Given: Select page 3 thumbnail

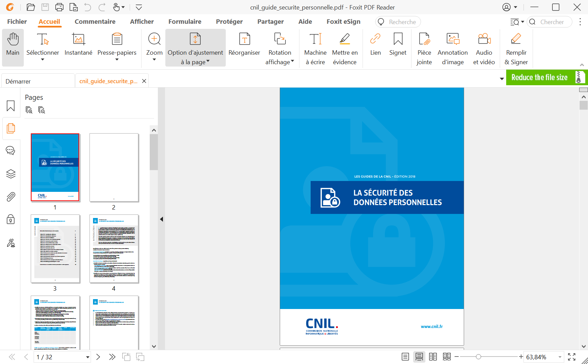Looking at the screenshot, I should (55, 249).
